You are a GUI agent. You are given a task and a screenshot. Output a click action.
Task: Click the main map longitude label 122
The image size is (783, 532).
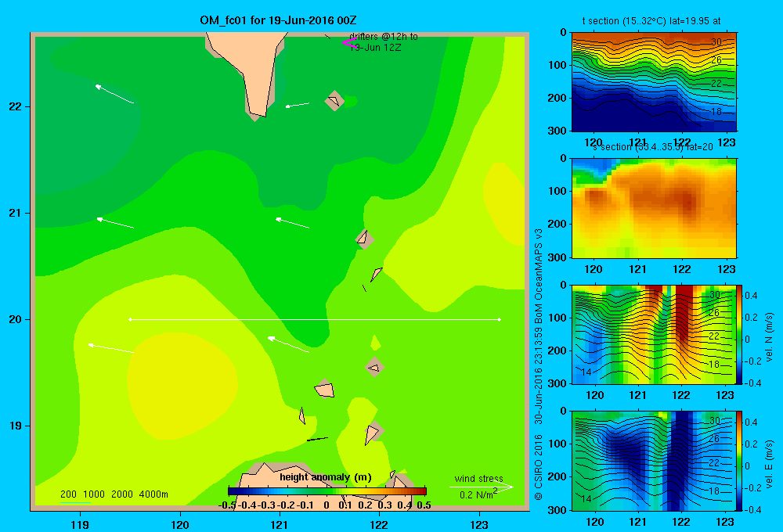(379, 524)
